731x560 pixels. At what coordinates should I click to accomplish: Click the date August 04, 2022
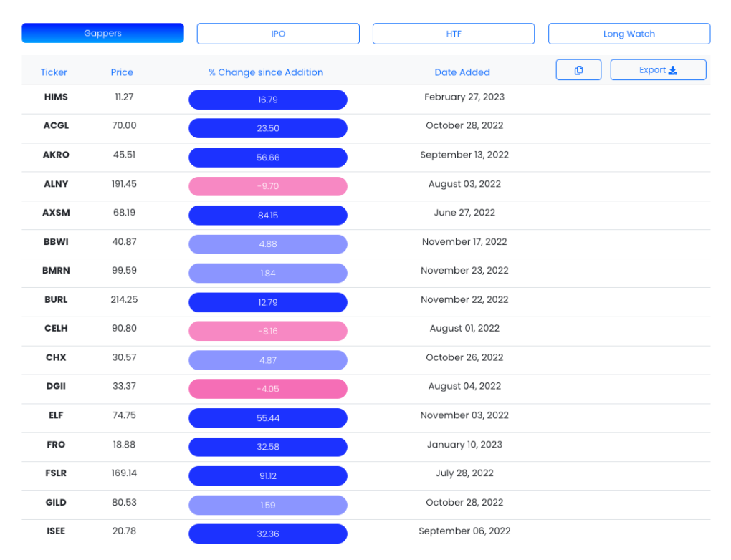(464, 386)
